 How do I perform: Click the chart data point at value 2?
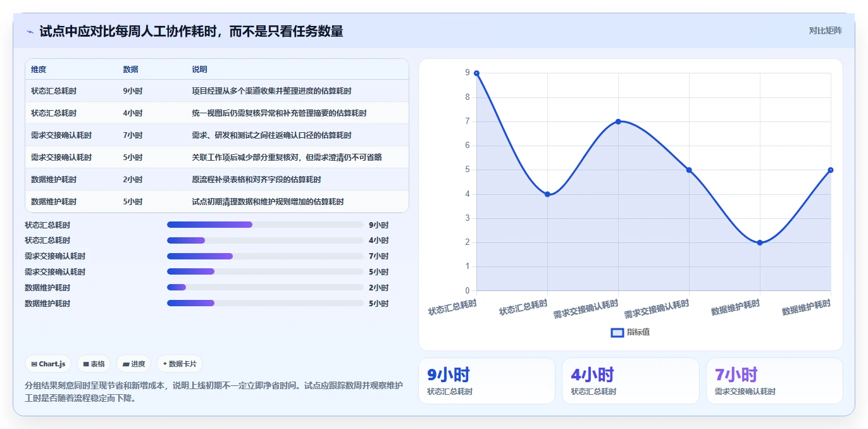[760, 243]
